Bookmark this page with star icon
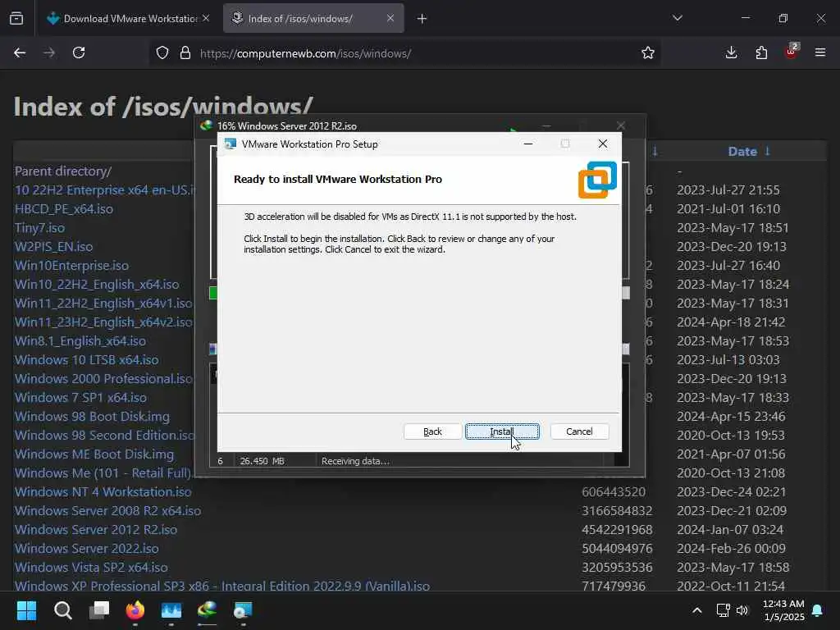 coord(648,52)
